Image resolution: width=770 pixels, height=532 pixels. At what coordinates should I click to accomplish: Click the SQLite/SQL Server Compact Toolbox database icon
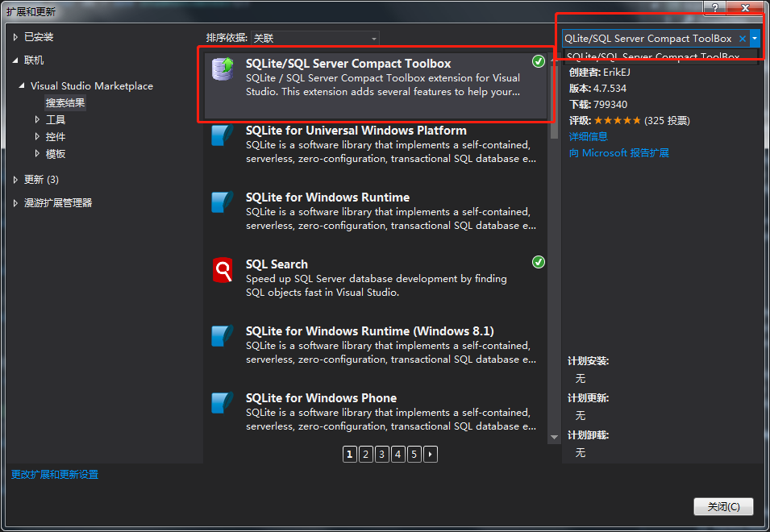pyautogui.click(x=223, y=69)
